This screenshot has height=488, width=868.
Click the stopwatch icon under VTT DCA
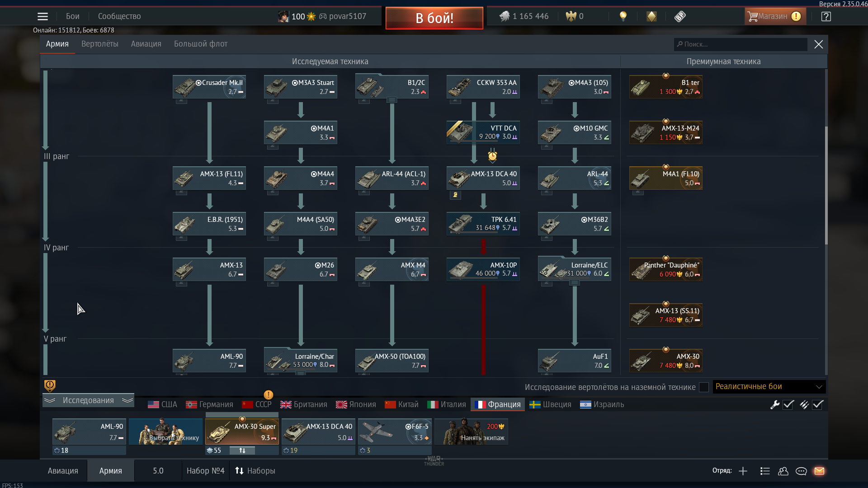[492, 156]
